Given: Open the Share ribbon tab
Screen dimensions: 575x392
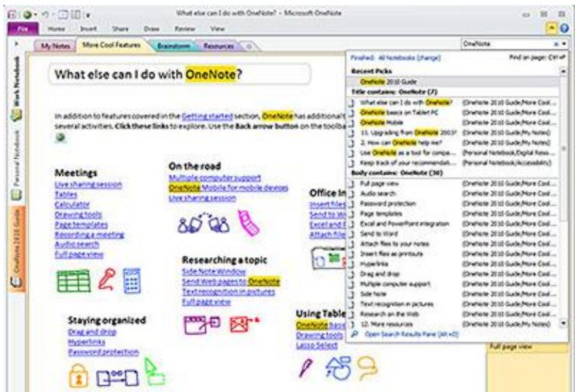Looking at the screenshot, I should [120, 29].
